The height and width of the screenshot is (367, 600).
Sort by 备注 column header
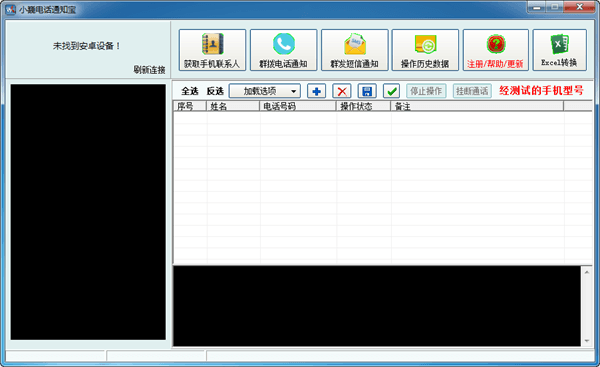(477, 106)
